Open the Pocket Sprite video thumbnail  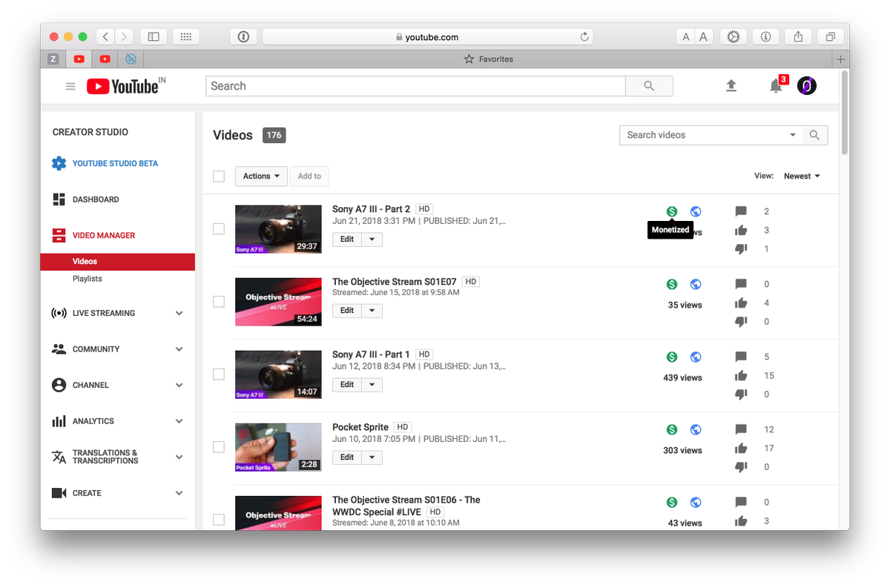[278, 448]
